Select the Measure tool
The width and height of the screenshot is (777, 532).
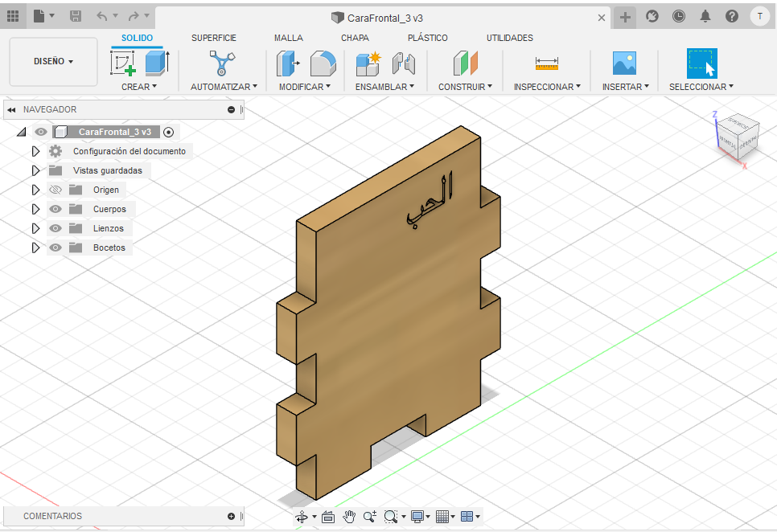[547, 63]
